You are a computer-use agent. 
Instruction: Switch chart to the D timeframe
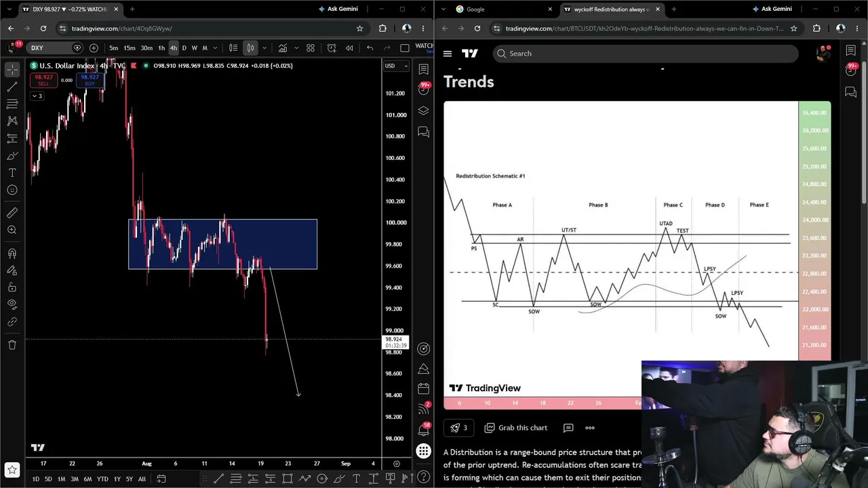coord(184,48)
